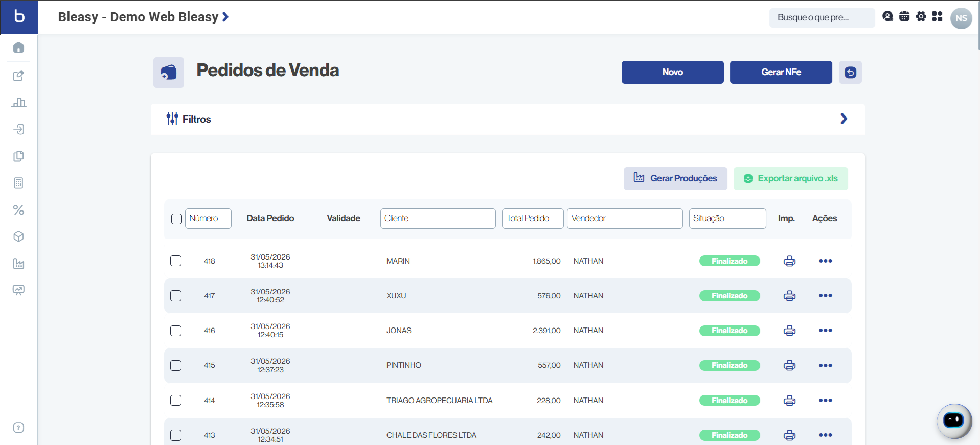
Task: Open the box package sidebar icon
Action: pos(18,237)
